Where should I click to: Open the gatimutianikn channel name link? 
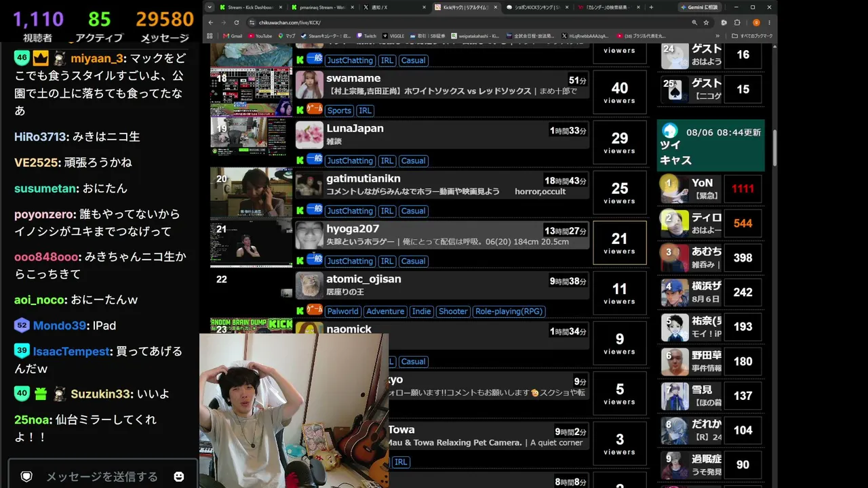click(x=363, y=178)
